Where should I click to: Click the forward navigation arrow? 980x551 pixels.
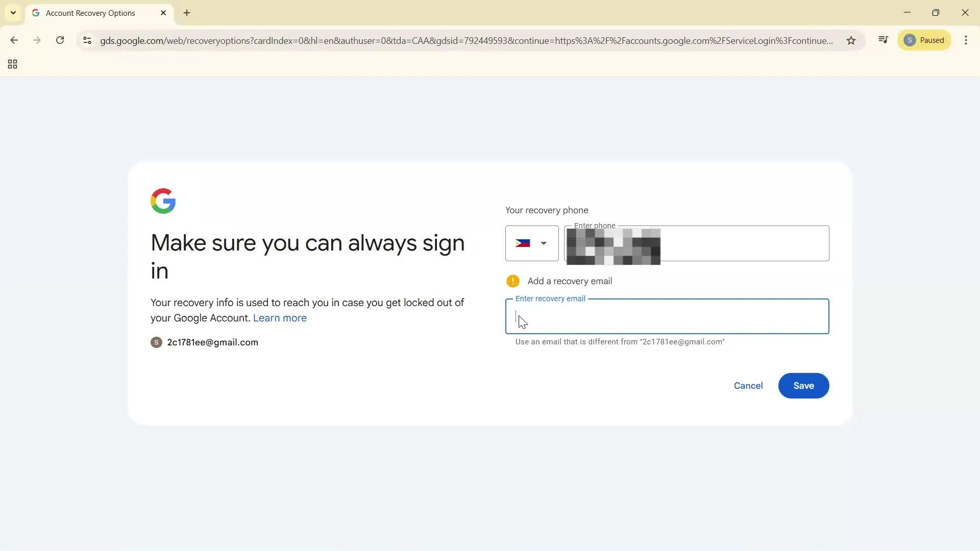coord(36,40)
